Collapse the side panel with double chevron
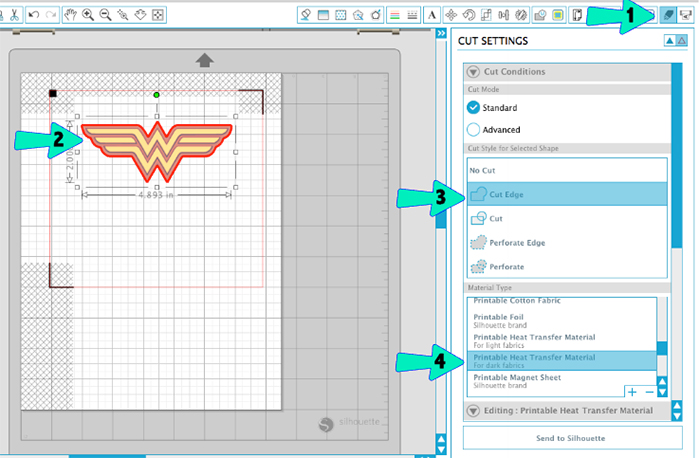This screenshot has height=458, width=700. (x=441, y=33)
